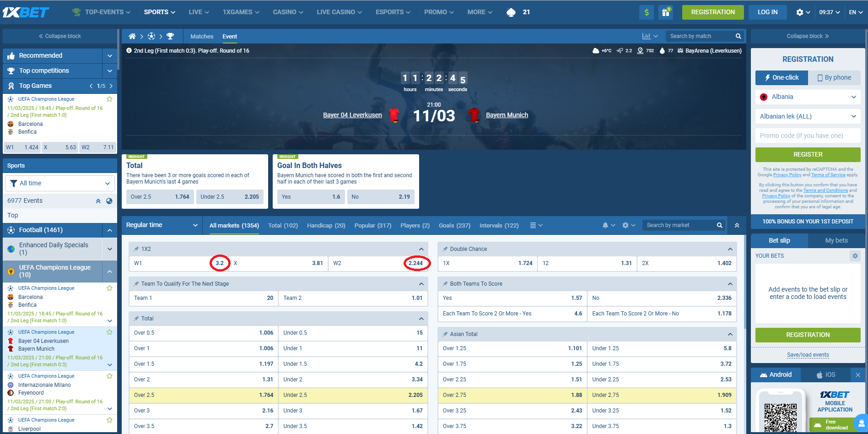
Task: Click Search by match field
Action: [700, 36]
